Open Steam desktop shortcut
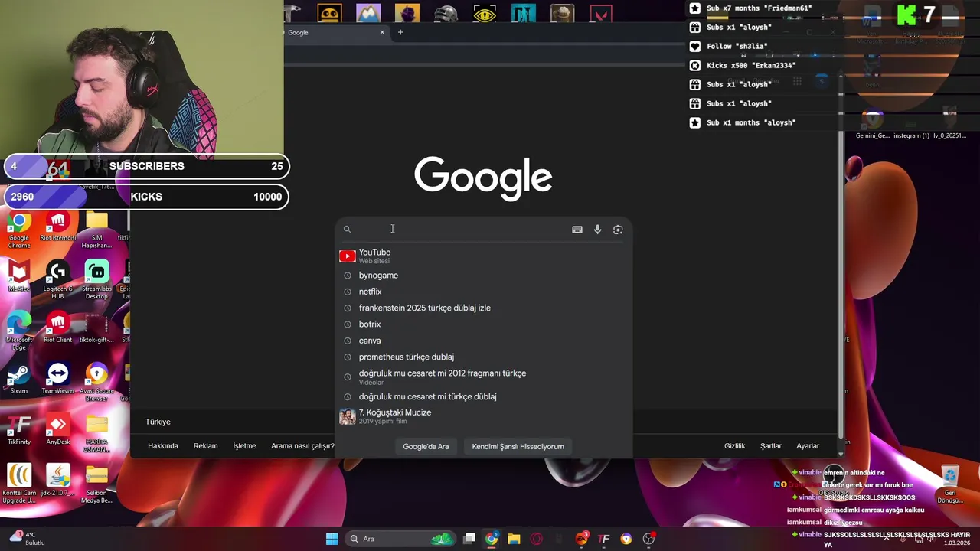 pos(19,379)
